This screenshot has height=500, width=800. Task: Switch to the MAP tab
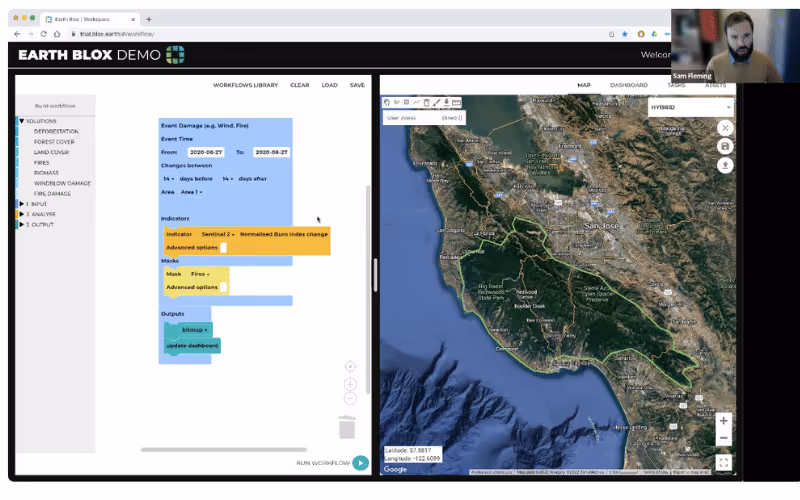[584, 85]
